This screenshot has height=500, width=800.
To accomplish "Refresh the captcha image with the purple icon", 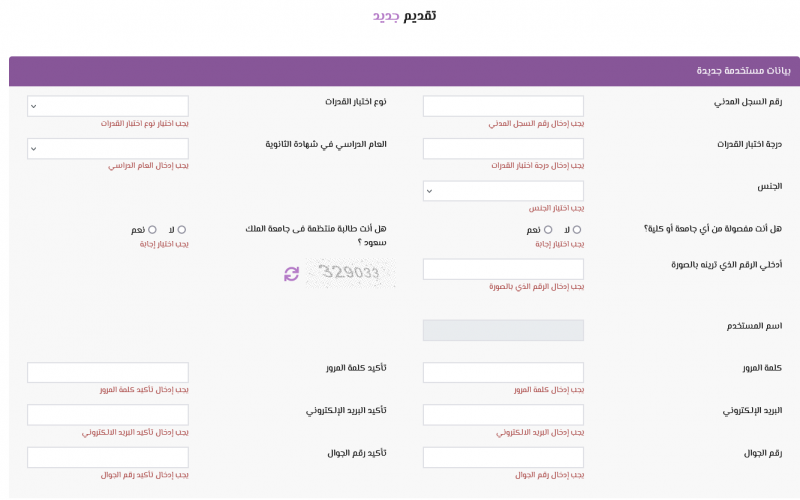I will [291, 274].
